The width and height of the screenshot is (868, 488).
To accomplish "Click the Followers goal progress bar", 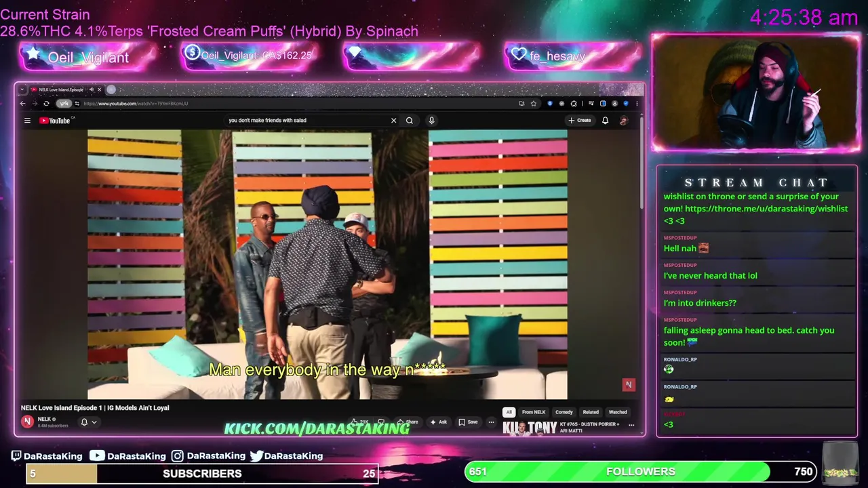I will point(641,472).
